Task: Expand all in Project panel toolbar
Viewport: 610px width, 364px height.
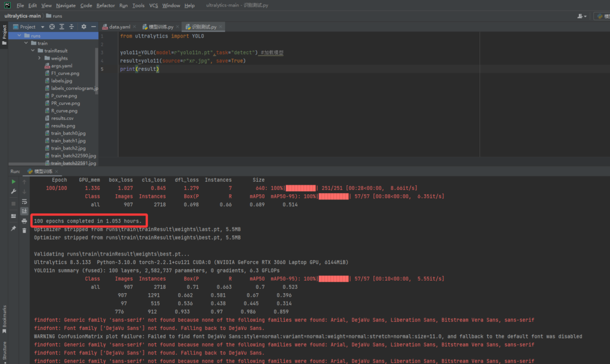Action: point(62,27)
